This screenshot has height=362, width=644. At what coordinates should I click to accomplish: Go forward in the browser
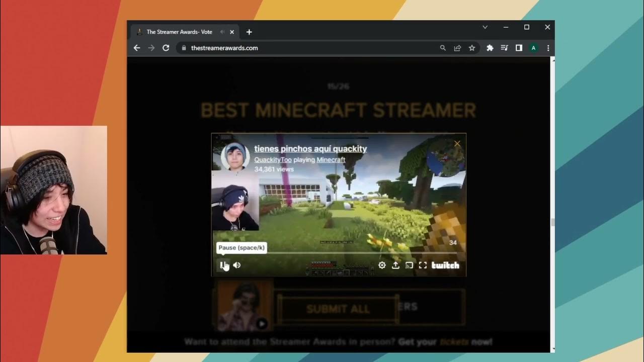click(x=151, y=48)
